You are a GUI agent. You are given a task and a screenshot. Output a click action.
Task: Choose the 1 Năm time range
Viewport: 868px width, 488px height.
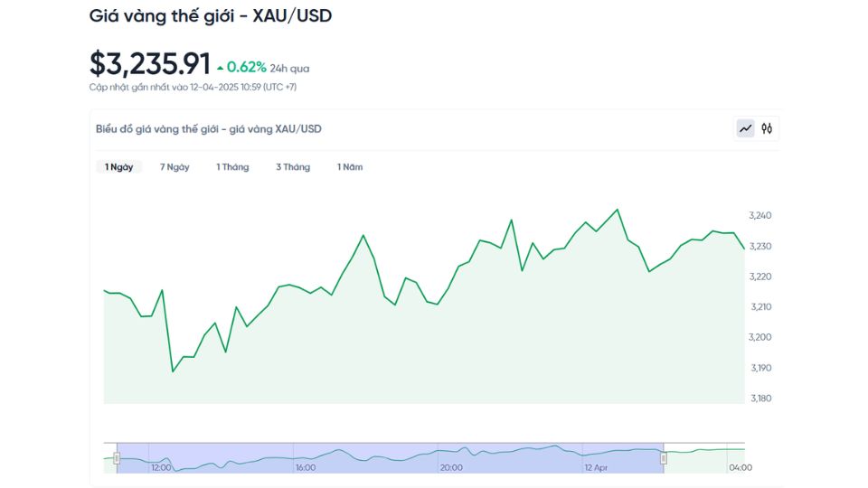point(350,167)
